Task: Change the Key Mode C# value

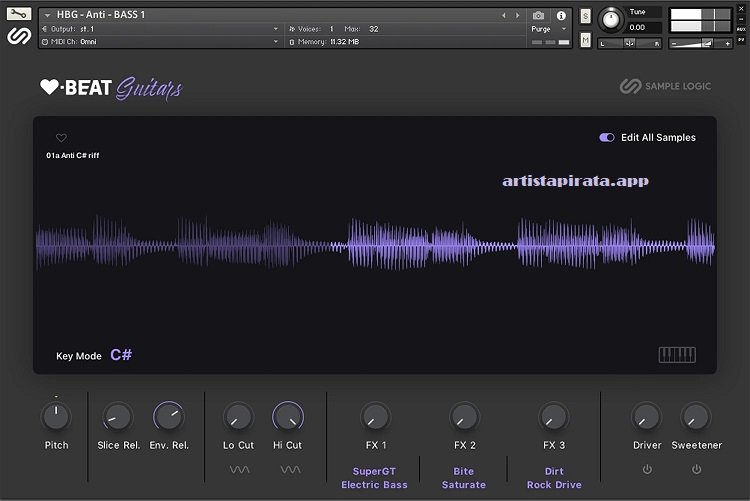Action: (x=121, y=355)
